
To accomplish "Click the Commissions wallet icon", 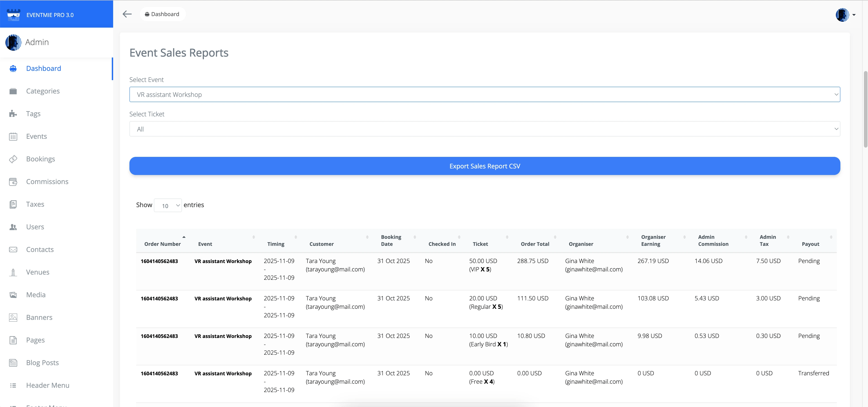I will [x=13, y=182].
